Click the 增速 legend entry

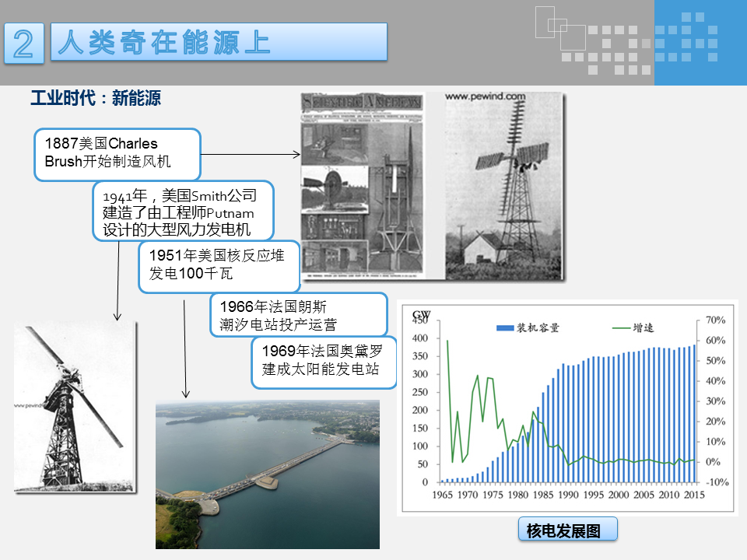pos(633,327)
